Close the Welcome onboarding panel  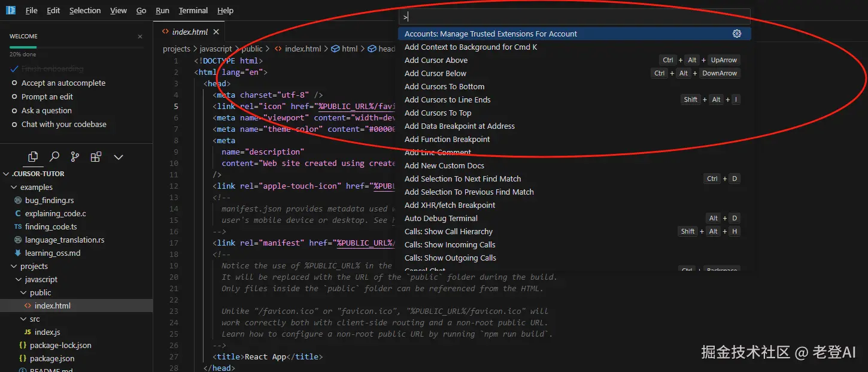(140, 37)
